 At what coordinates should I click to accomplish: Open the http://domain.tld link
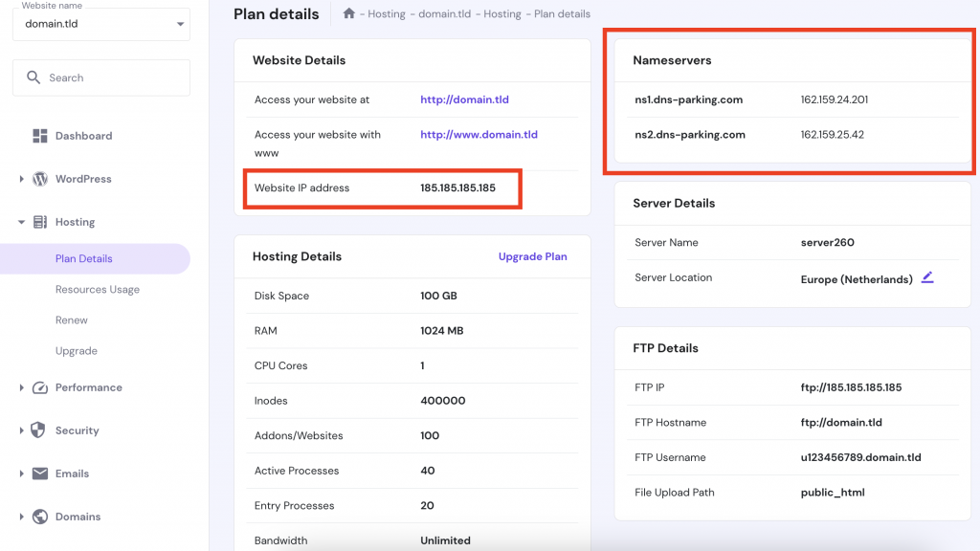pos(462,99)
